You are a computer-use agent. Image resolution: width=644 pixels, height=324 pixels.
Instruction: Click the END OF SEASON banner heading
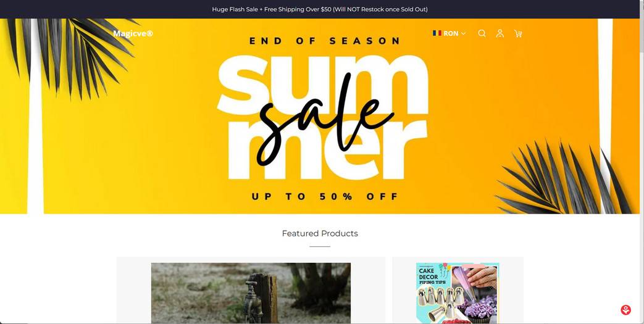325,41
